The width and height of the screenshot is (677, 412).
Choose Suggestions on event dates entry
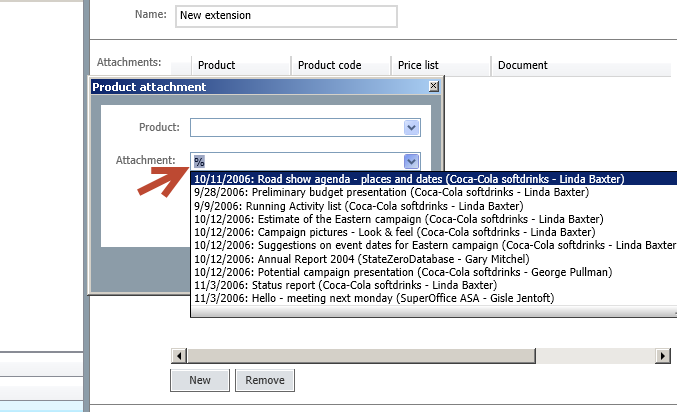(434, 245)
